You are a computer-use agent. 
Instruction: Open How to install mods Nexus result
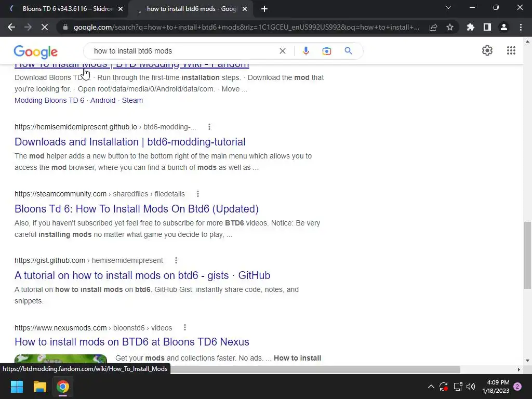[x=131, y=342]
